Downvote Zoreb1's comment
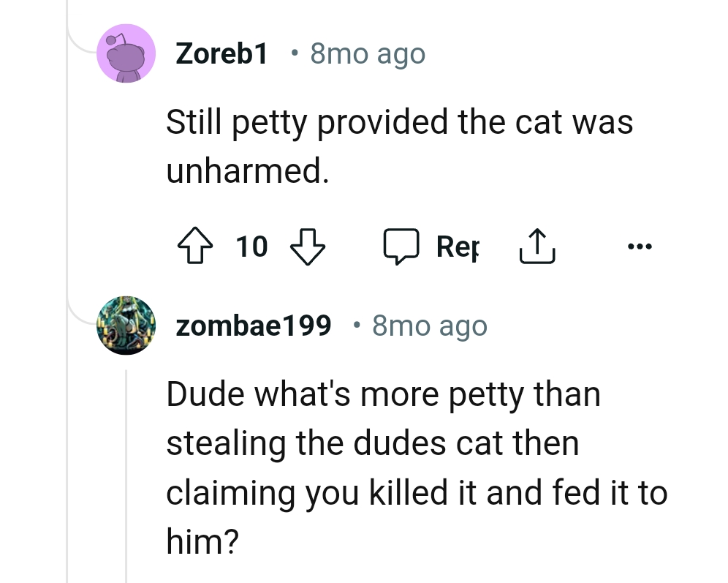 click(x=308, y=247)
